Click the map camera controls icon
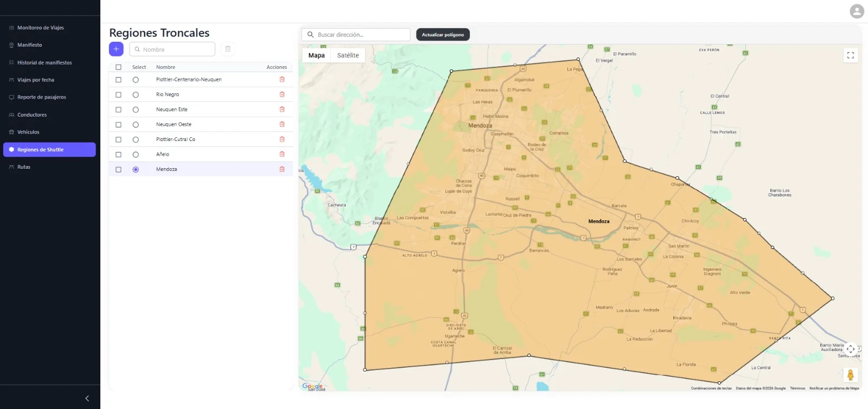Viewport: 868px width, 409px height. pos(851,349)
